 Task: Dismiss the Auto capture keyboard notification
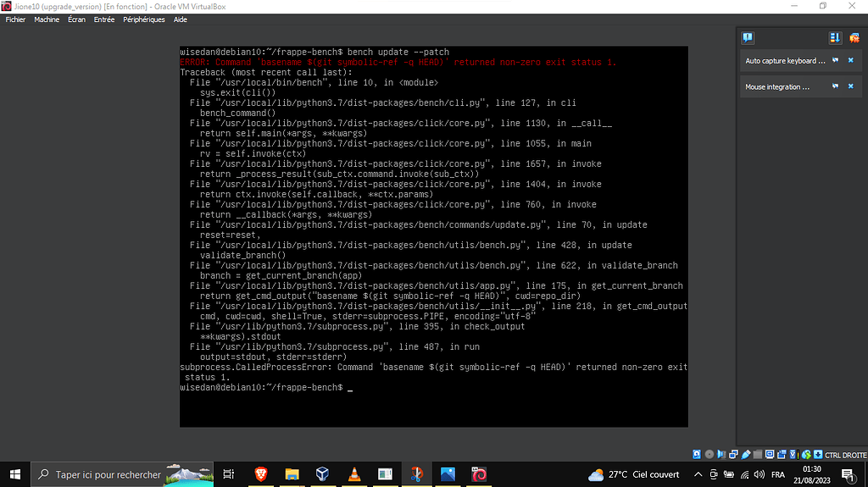click(x=851, y=60)
